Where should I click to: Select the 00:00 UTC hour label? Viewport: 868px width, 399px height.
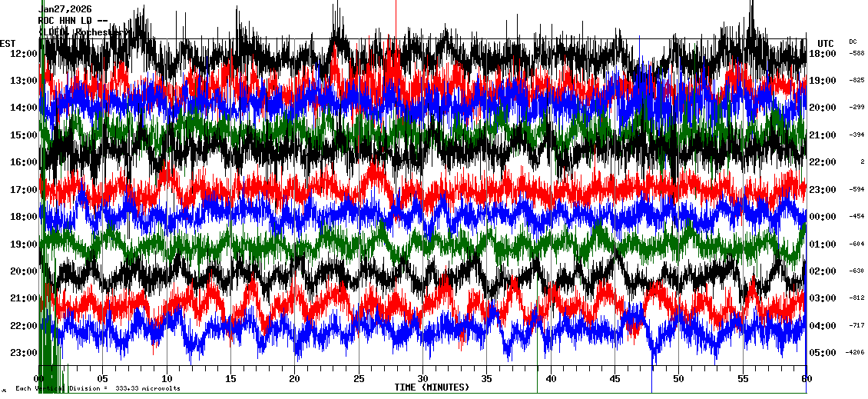coord(823,217)
